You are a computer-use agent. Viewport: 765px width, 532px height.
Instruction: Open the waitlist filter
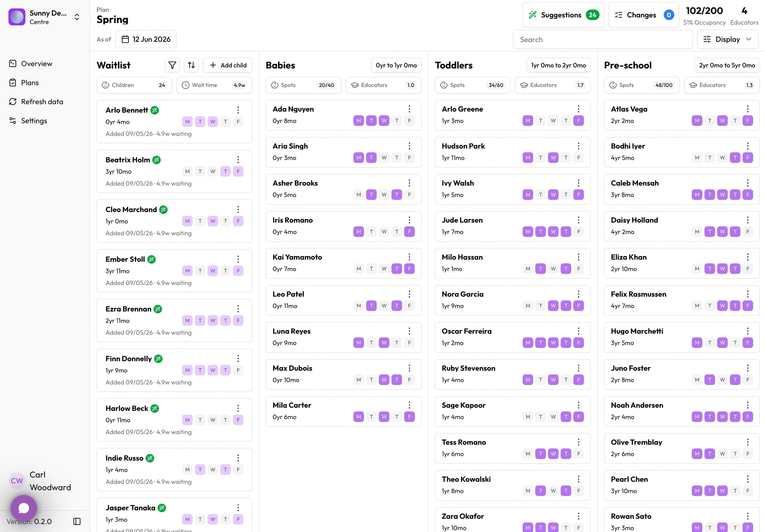click(172, 65)
